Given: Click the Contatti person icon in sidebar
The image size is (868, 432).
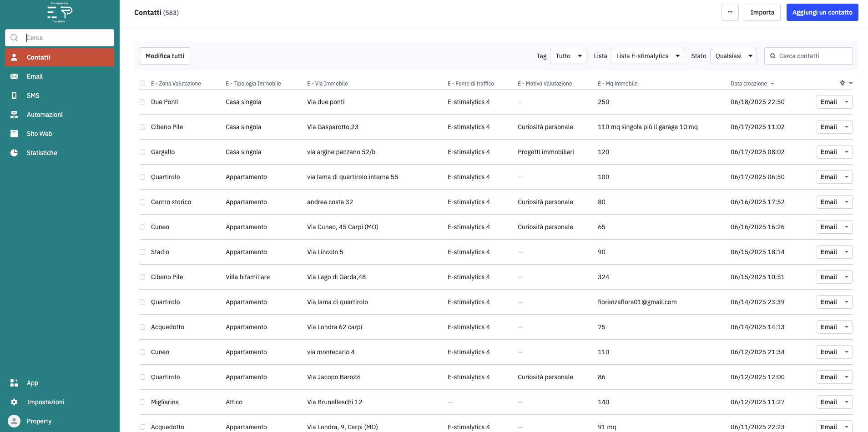Looking at the screenshot, I should coord(14,57).
